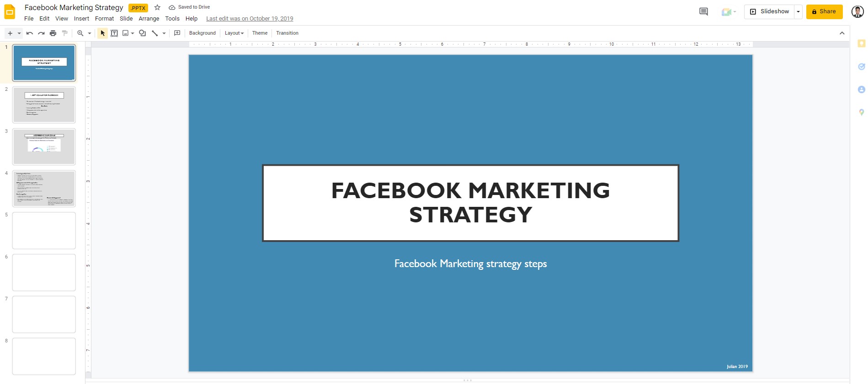Image resolution: width=868 pixels, height=384 pixels.
Task: Open the Layout dropdown
Action: click(x=234, y=33)
